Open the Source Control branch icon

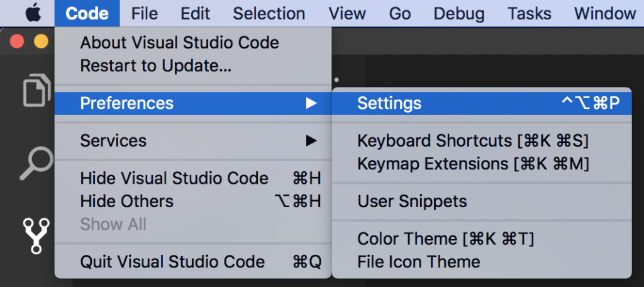pos(36,235)
